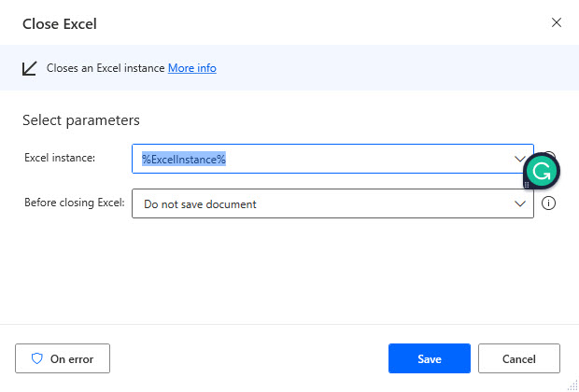Screen dimensions: 579x392
Task: Click the Grammarly icon
Action: click(542, 171)
